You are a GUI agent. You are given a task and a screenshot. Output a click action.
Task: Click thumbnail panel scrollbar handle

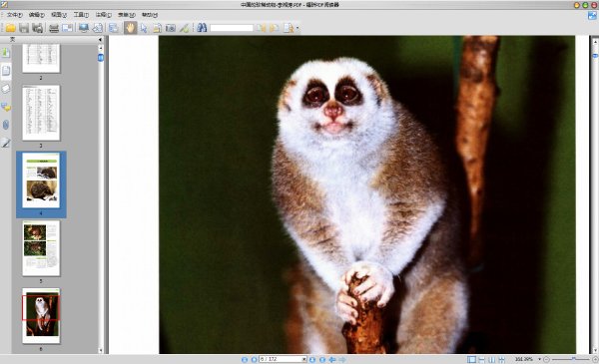pyautogui.click(x=101, y=58)
